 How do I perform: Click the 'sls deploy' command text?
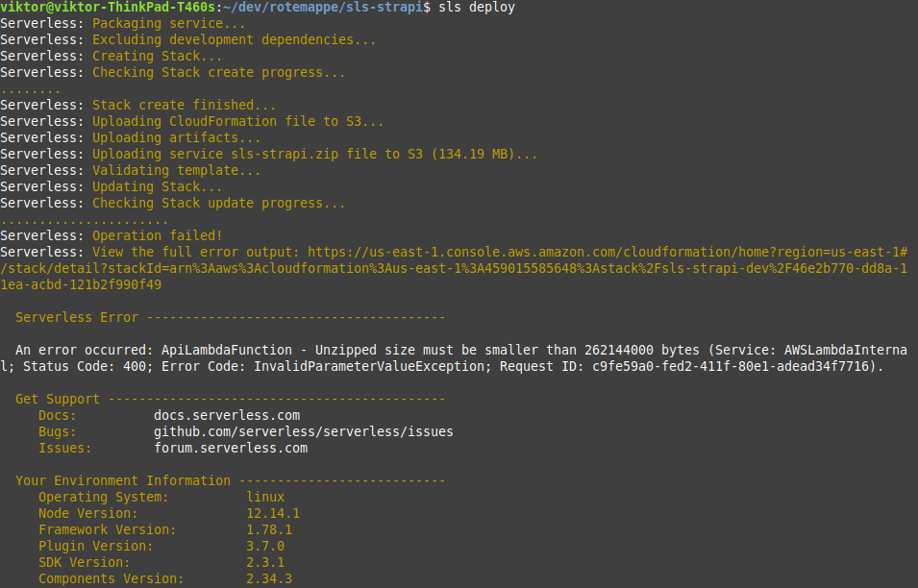pos(476,8)
